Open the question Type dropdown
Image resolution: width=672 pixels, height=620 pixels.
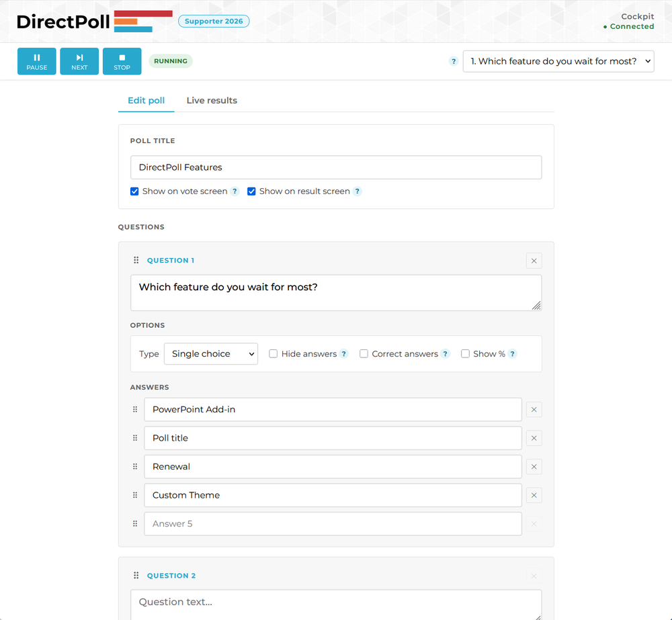tap(211, 354)
